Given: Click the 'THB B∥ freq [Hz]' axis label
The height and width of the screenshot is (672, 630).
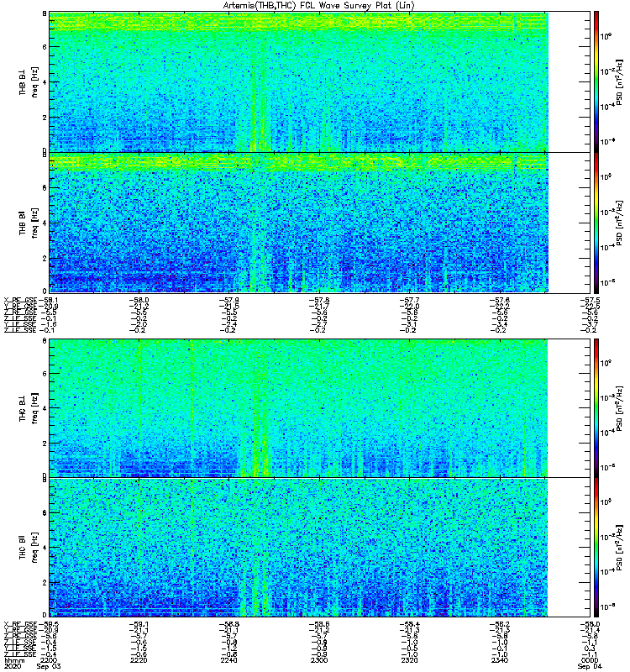Looking at the screenshot, I should (29, 223).
